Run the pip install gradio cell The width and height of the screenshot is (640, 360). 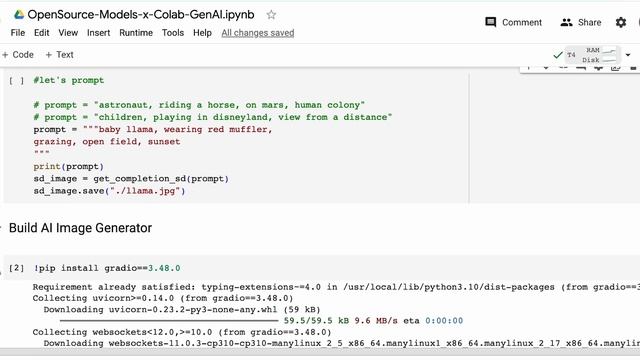[x=16, y=268]
